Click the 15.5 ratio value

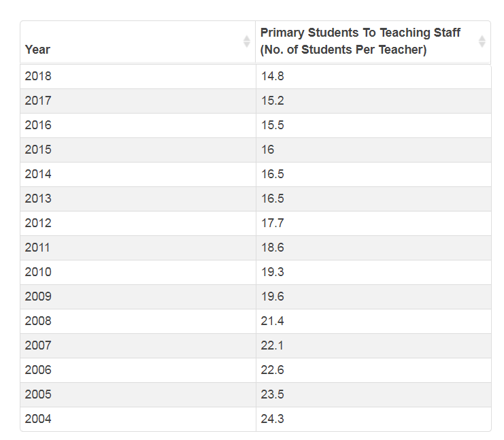click(x=272, y=125)
